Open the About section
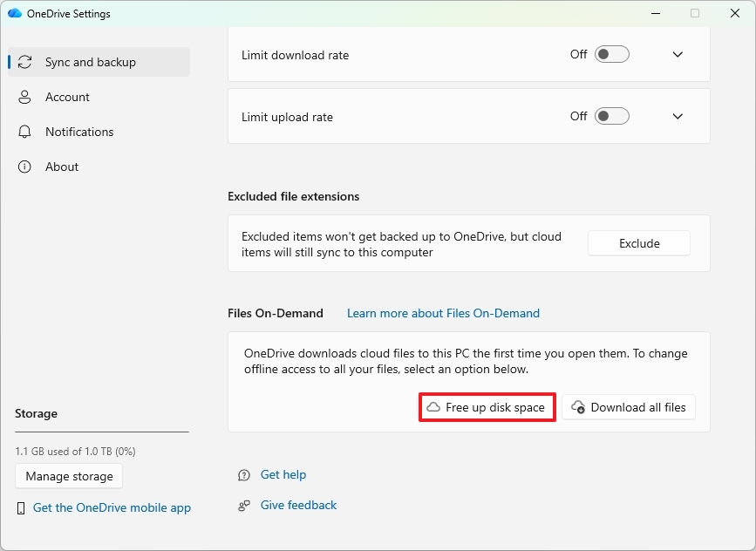 coord(62,167)
